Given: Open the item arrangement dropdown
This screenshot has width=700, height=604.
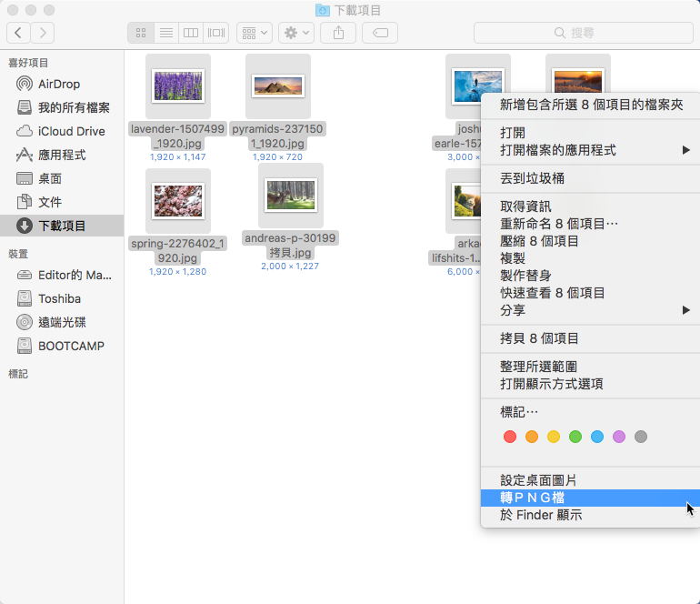Looking at the screenshot, I should [x=254, y=33].
